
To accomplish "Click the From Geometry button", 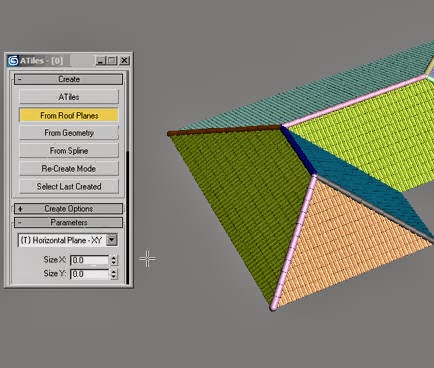I will (x=69, y=133).
